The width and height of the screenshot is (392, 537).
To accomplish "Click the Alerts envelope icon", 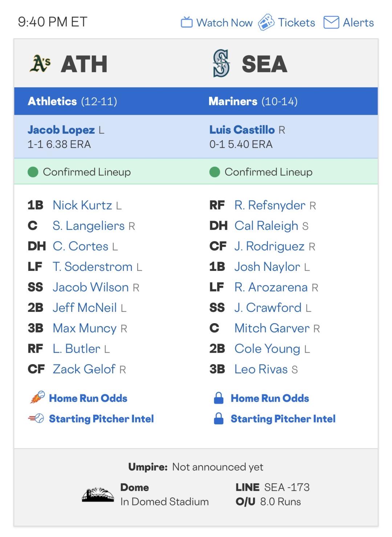I will pos(331,23).
